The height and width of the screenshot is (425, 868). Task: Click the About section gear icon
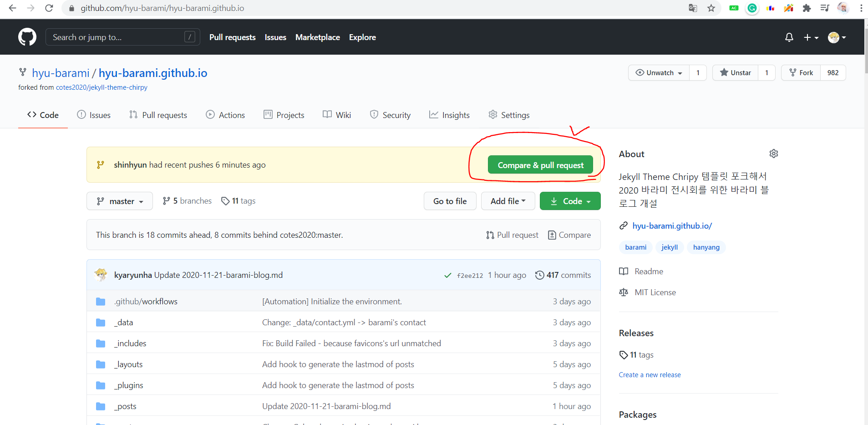(x=773, y=154)
